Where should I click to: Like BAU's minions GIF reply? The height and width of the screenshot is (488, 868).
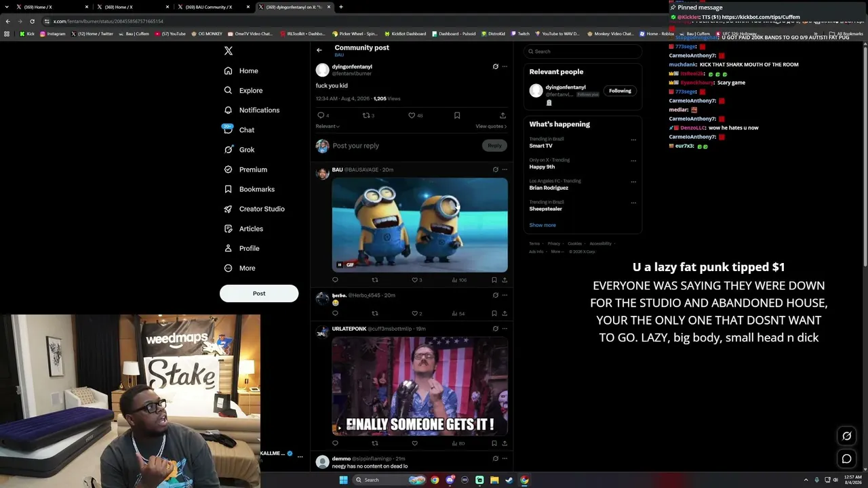pos(415,280)
